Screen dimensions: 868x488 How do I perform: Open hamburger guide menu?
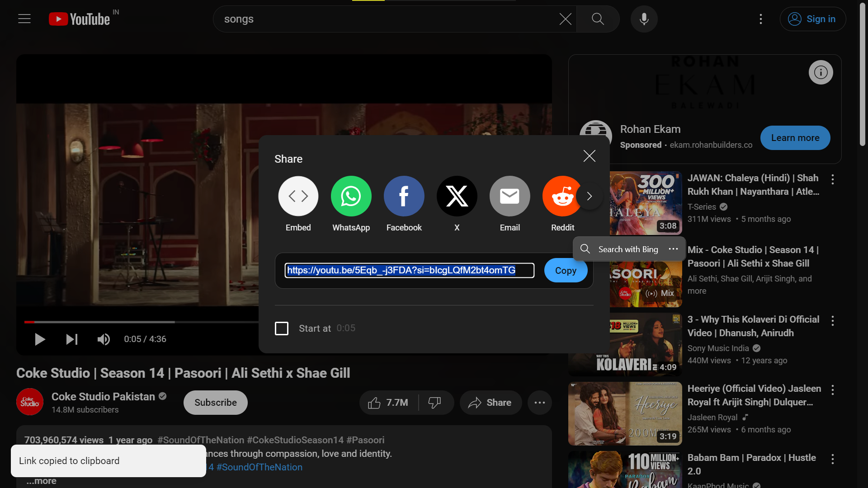coord(24,19)
